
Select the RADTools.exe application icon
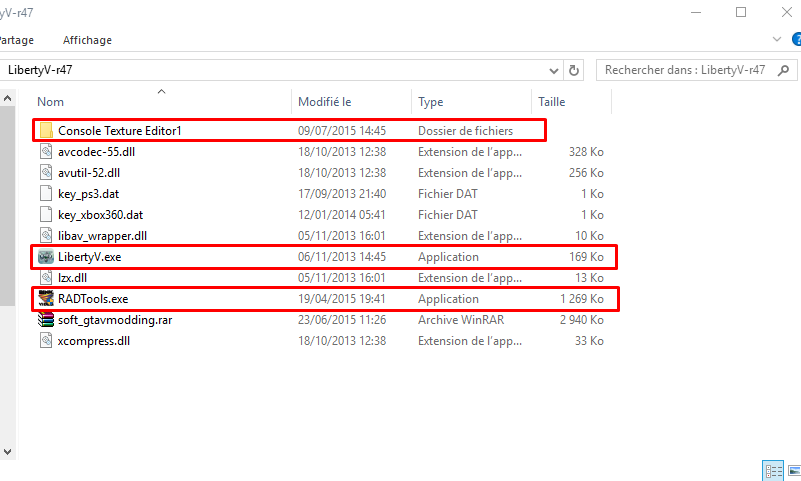46,298
